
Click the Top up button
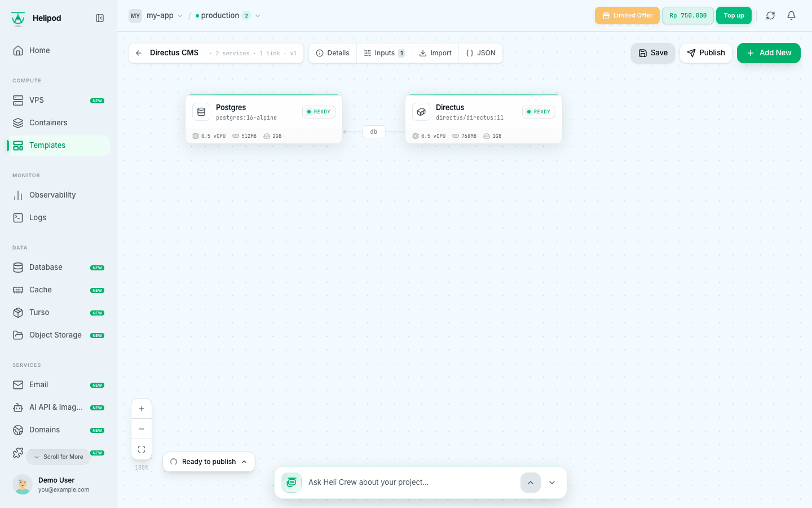(734, 16)
